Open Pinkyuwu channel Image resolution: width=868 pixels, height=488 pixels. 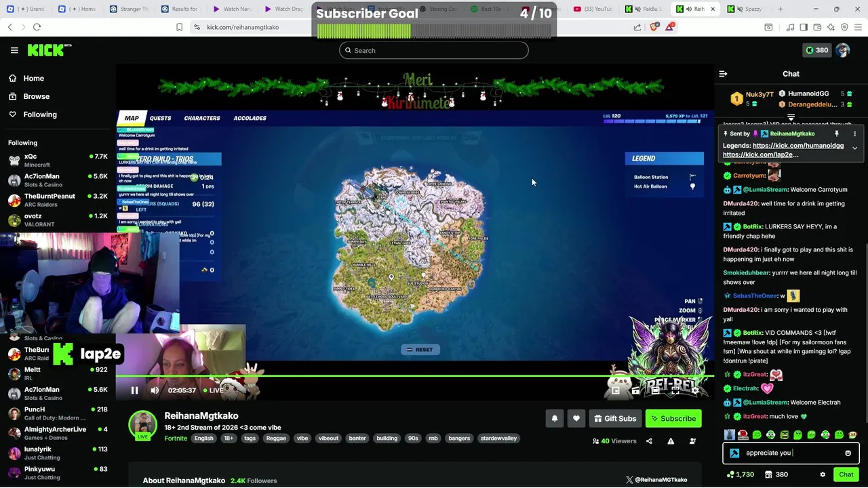(x=58, y=472)
